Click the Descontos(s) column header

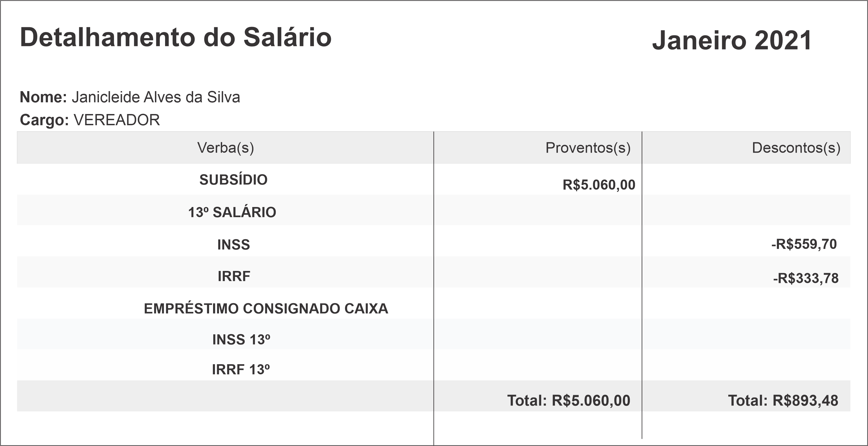point(796,148)
